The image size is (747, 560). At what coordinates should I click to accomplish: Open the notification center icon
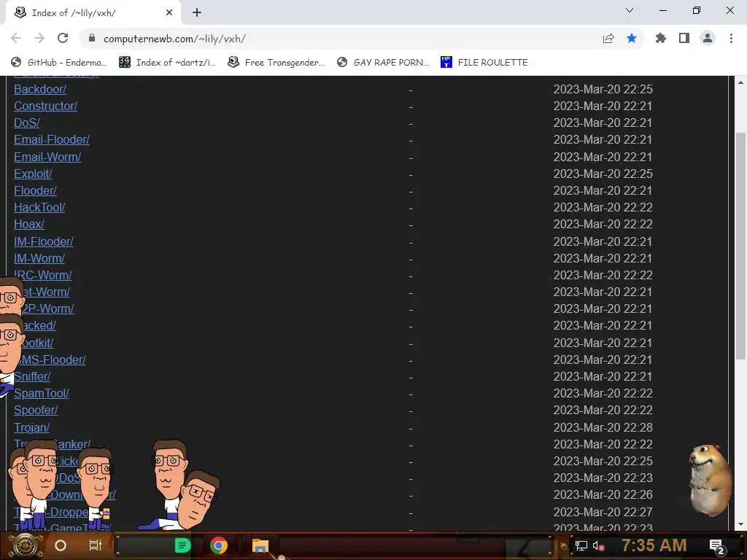(x=717, y=545)
